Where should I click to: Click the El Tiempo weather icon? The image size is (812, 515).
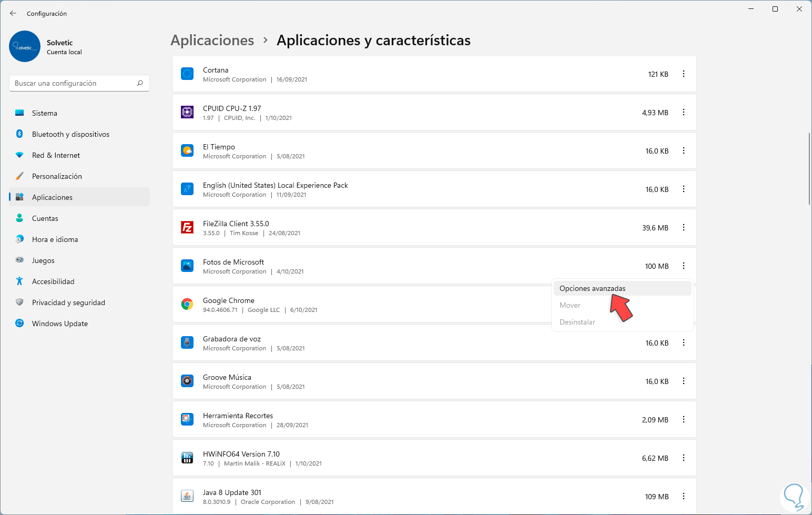coord(187,150)
